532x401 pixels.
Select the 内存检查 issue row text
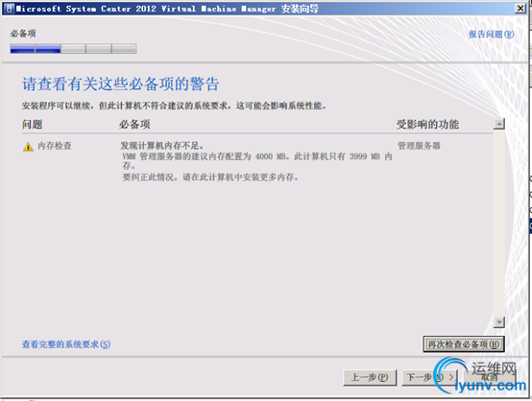pos(55,146)
